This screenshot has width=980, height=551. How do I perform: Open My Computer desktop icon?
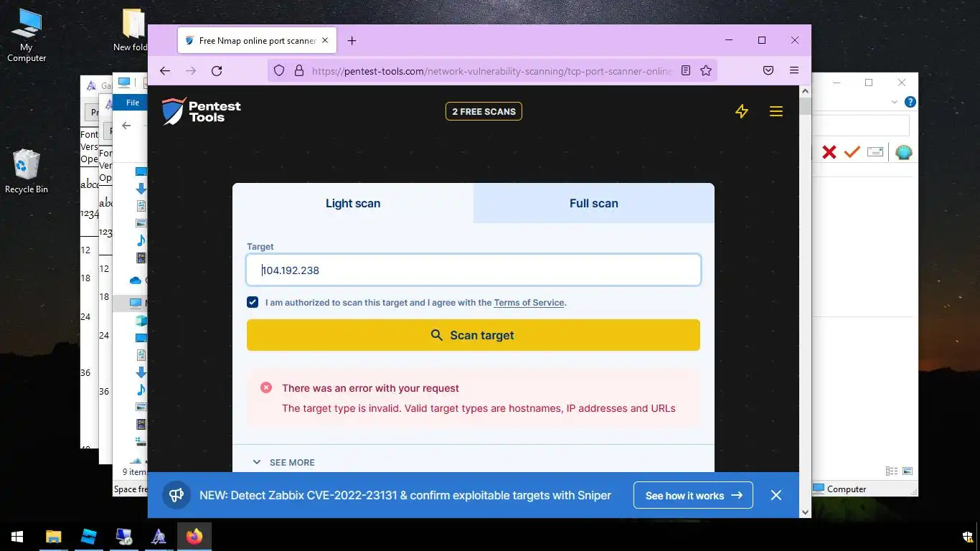coord(27,35)
